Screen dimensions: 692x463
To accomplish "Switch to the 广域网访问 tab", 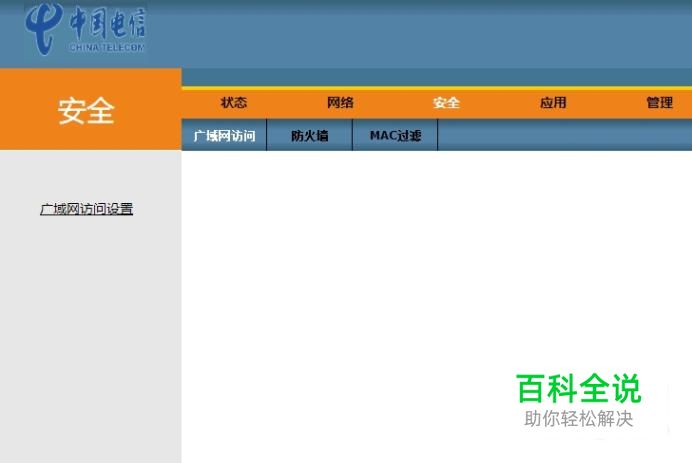I will click(224, 135).
